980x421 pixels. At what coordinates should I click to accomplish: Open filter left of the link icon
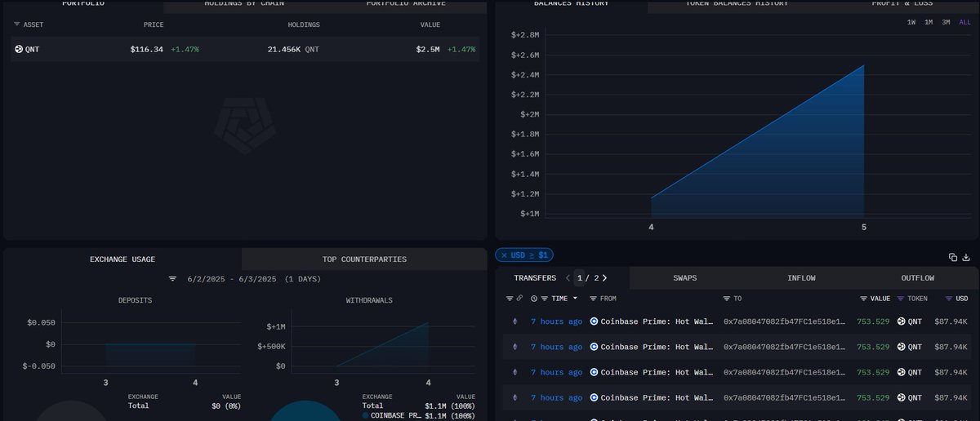tap(510, 299)
